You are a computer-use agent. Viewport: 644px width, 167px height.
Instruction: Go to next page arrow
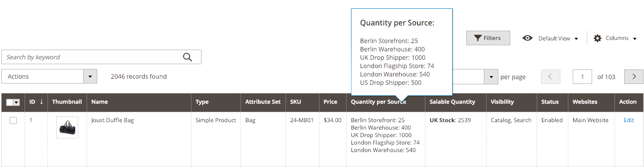[634, 76]
